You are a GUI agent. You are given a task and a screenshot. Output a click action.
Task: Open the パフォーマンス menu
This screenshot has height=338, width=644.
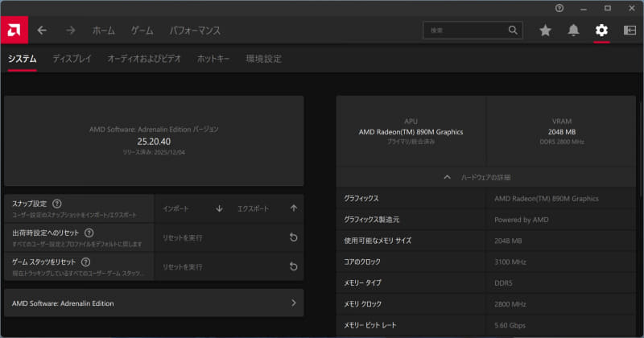pos(195,31)
